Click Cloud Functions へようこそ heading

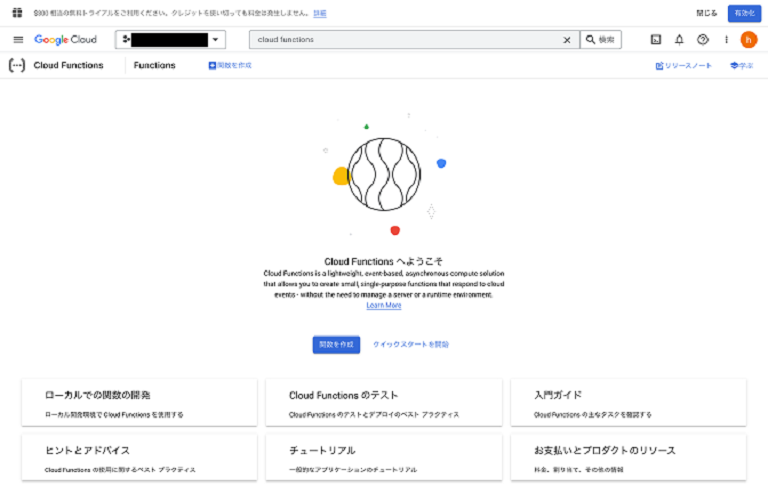(383, 262)
